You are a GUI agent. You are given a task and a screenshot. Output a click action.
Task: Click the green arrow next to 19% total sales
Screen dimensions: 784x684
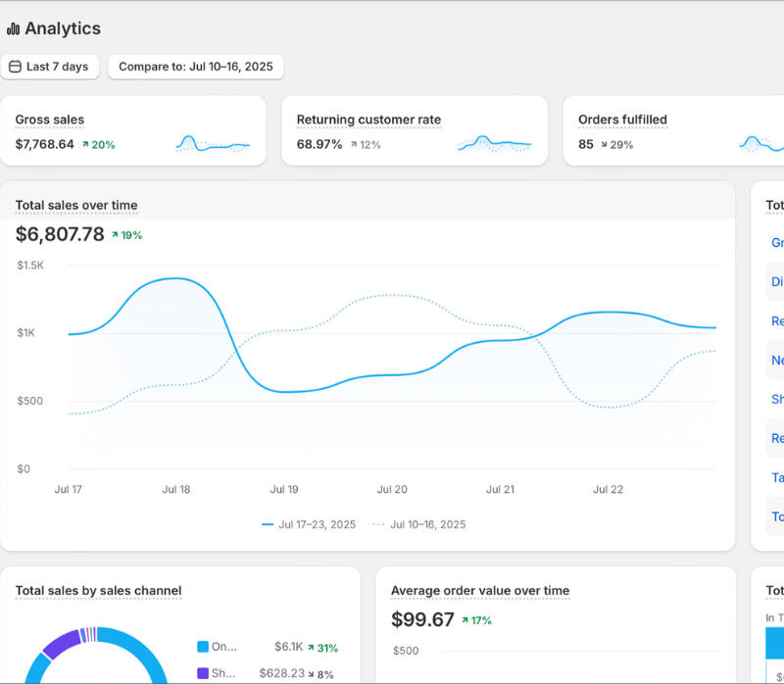116,235
